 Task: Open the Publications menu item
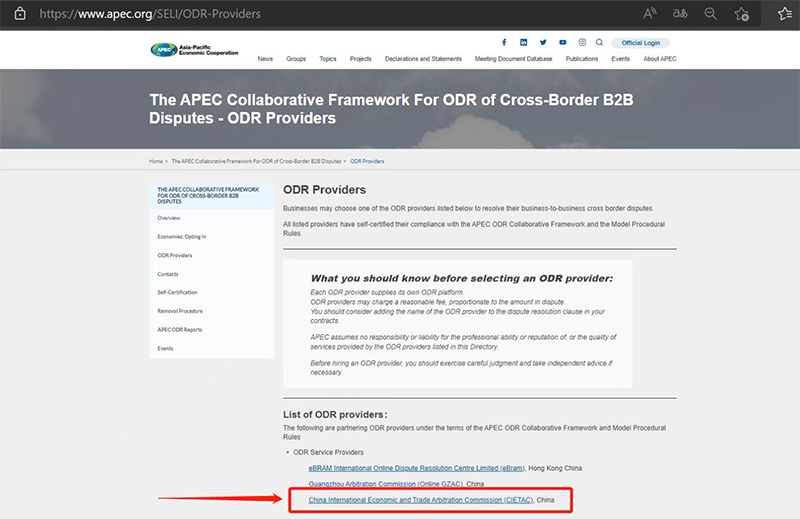[x=582, y=59]
